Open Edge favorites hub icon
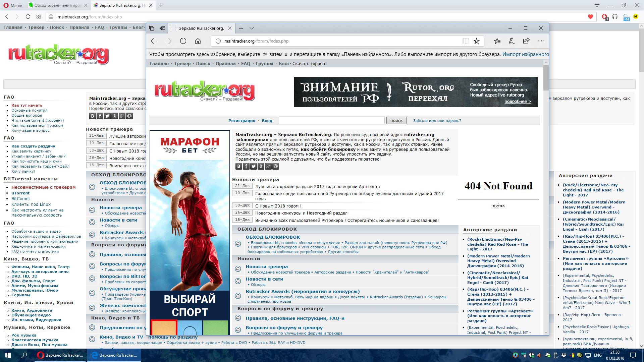The image size is (644, 362). [x=497, y=41]
